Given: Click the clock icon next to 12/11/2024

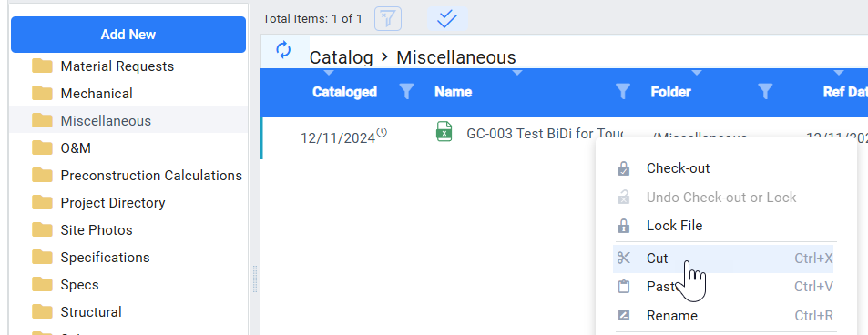Looking at the screenshot, I should [382, 133].
